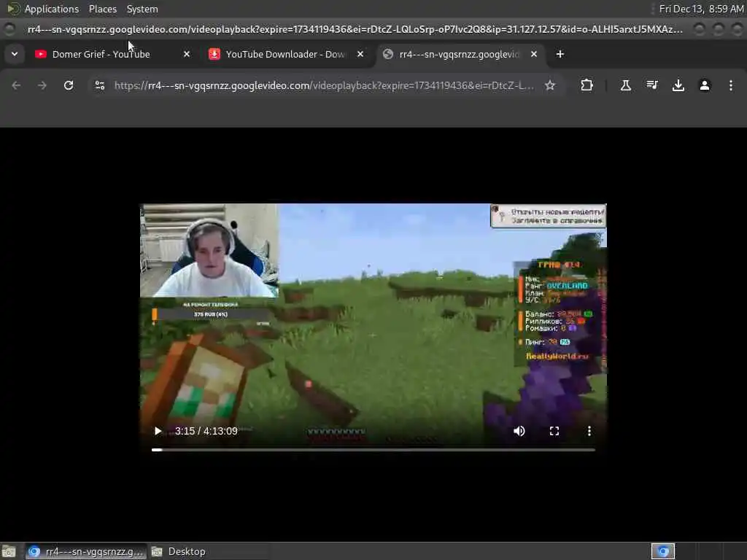The height and width of the screenshot is (560, 747).
Task: Click the workspace switcher Chrome thumbnail
Action: (663, 551)
